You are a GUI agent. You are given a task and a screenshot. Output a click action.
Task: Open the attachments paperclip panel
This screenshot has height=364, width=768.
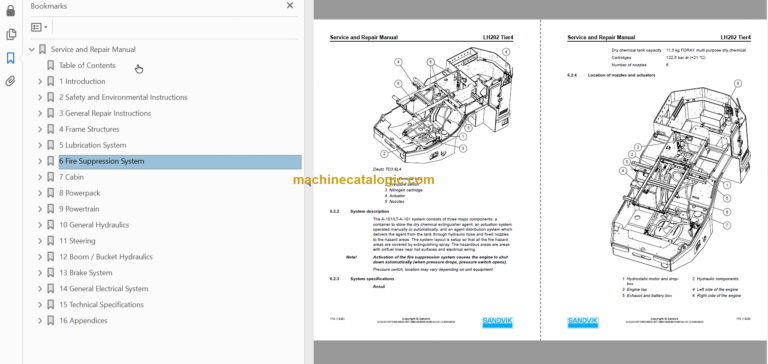pos(10,81)
